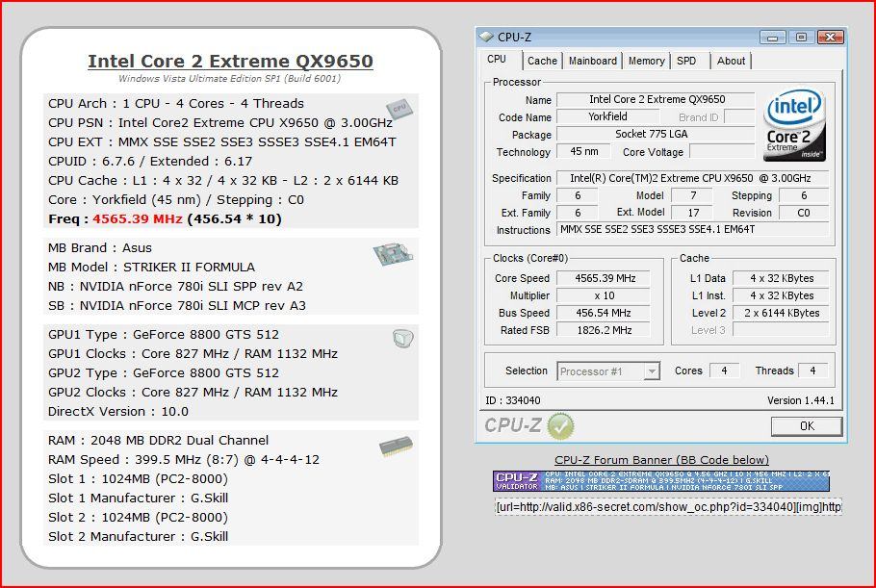Click the DirectX Version 10.0 row
Screen dimensions: 876x588
(x=117, y=412)
